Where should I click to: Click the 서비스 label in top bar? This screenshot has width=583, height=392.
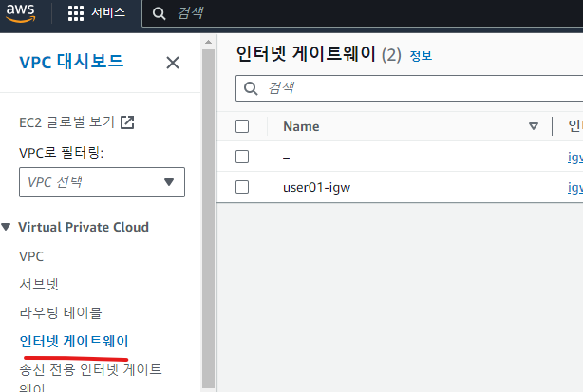point(108,12)
